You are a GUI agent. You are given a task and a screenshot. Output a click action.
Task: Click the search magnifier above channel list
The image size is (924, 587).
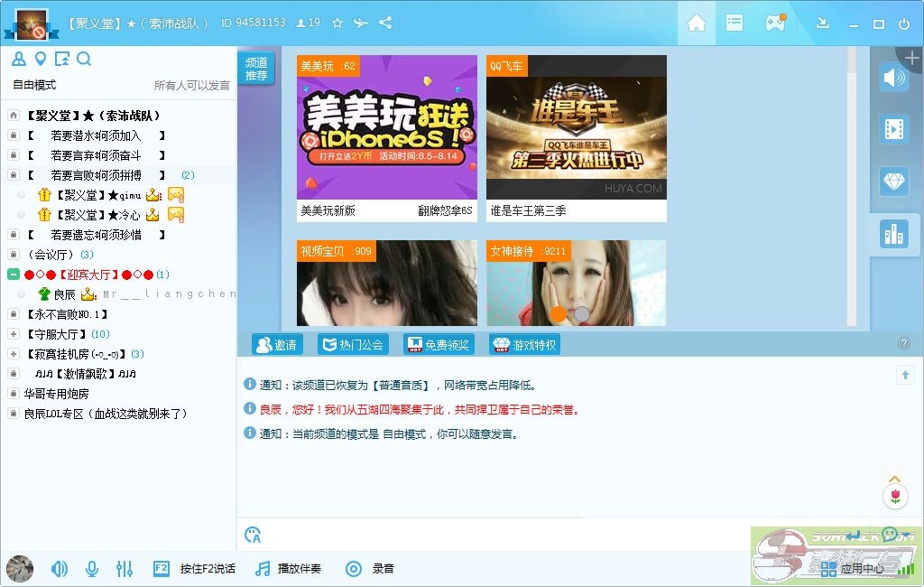[x=84, y=60]
